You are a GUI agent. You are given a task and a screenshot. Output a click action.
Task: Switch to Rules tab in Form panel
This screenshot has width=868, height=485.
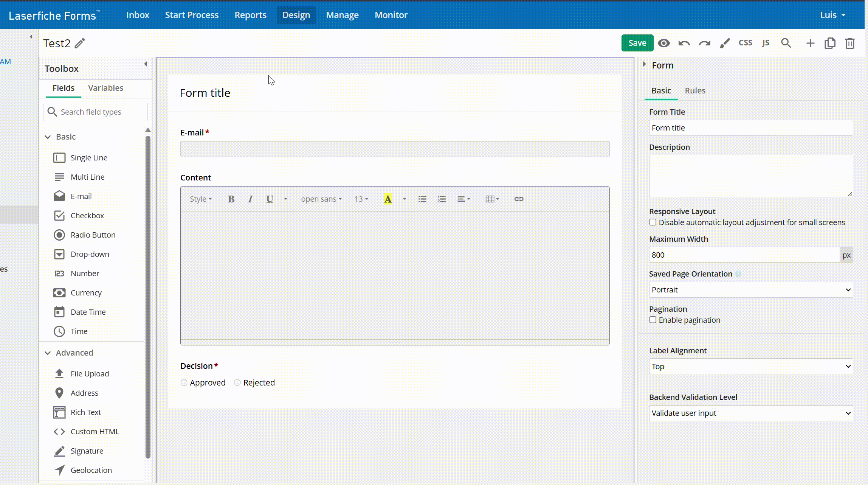click(695, 91)
